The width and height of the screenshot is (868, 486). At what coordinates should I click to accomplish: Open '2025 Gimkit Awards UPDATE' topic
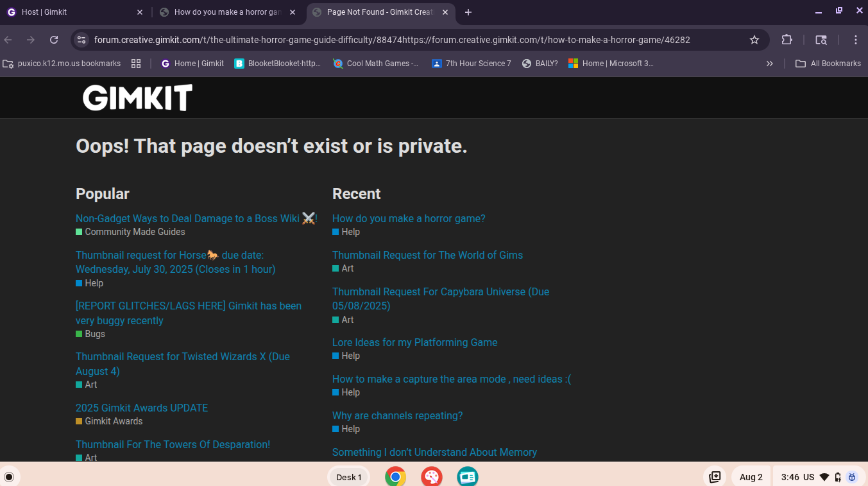pos(142,408)
